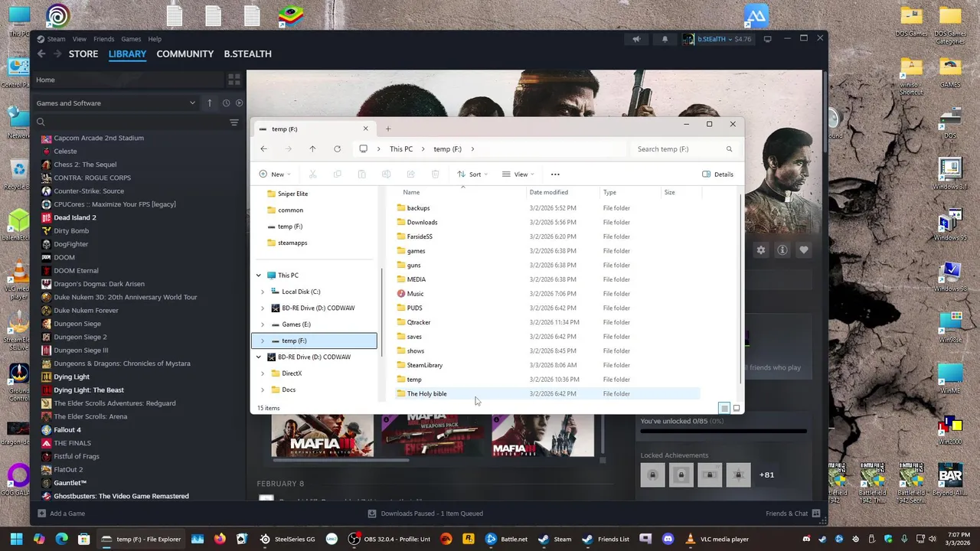Click Mafia III Definitive Edition thumbnail

tap(322, 435)
